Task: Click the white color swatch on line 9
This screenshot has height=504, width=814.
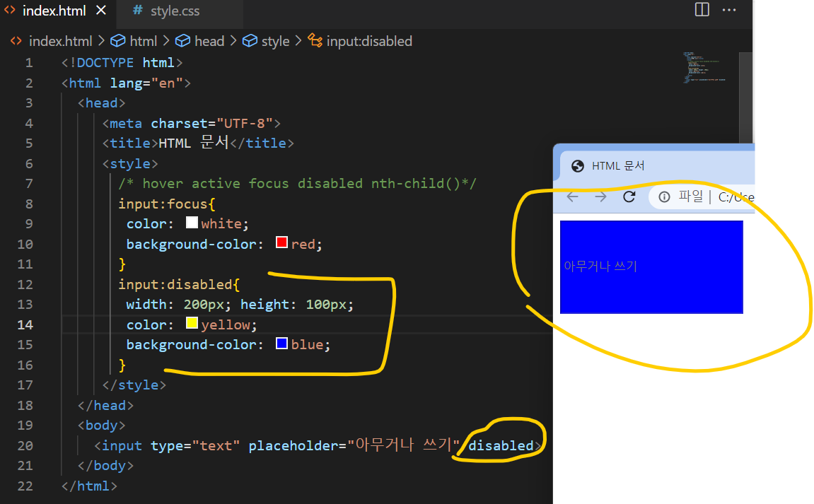Action: (x=192, y=223)
